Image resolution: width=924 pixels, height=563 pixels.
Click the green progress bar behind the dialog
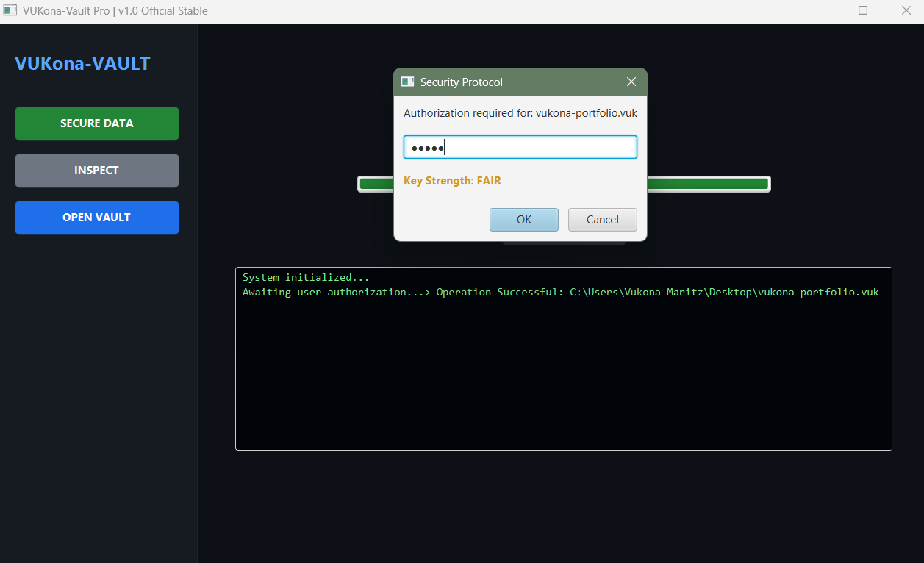coord(706,183)
